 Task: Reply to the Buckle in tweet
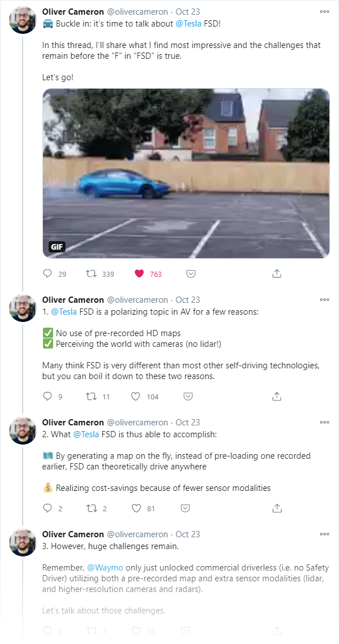pos(47,273)
